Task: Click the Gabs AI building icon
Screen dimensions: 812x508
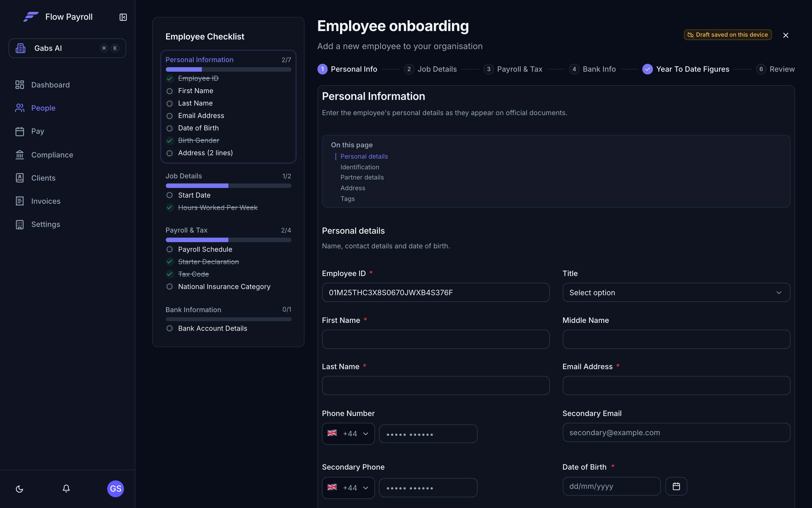Action: point(21,48)
